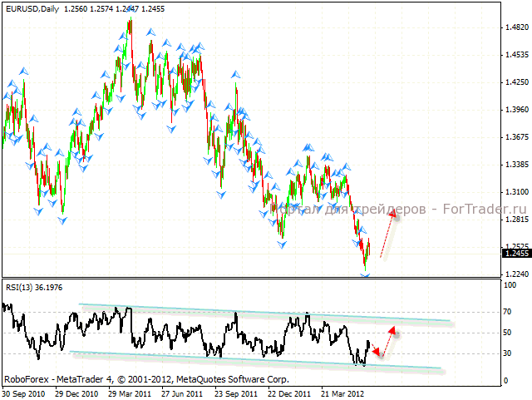Image resolution: width=532 pixels, height=400 pixels.
Task: Click the 1.2240 price axis label
Action: pyautogui.click(x=517, y=274)
